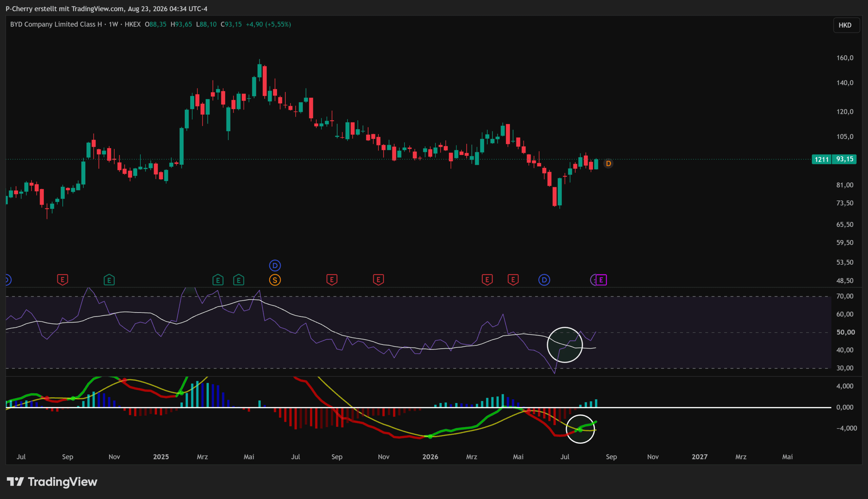Screen dimensions: 868x499
Task: Click the green earnings marker near November 2024
Action: [109, 280]
